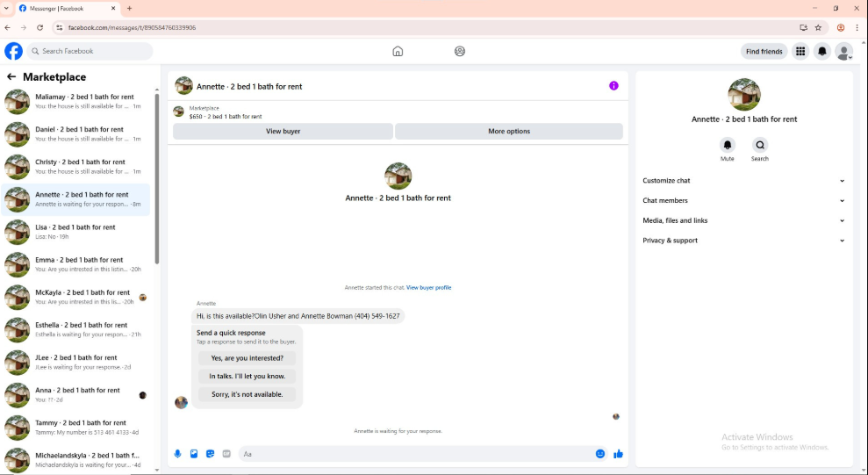868x475 pixels.
Task: Click the Search Facebook field
Action: pos(90,51)
